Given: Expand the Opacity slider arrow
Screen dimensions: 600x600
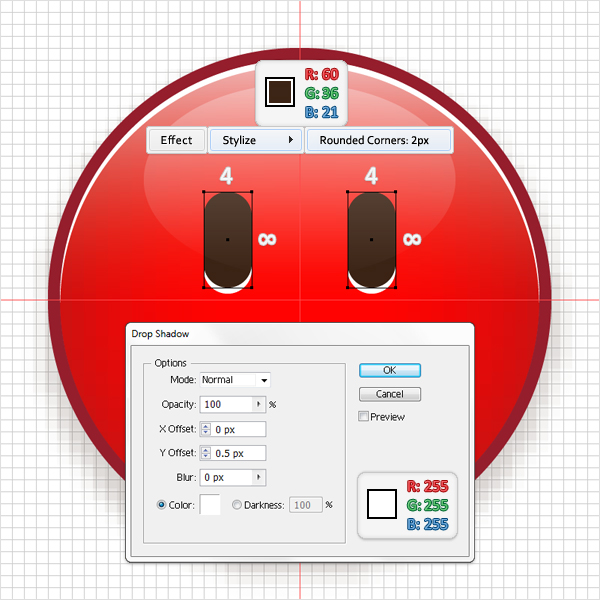Looking at the screenshot, I should 259,404.
